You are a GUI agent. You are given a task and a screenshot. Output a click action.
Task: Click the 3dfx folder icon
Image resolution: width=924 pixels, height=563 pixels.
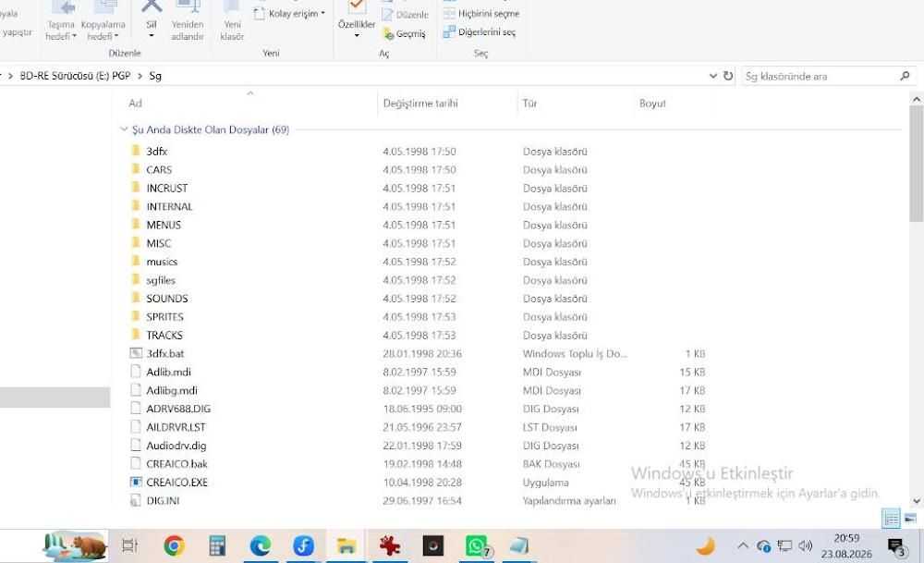(x=136, y=151)
